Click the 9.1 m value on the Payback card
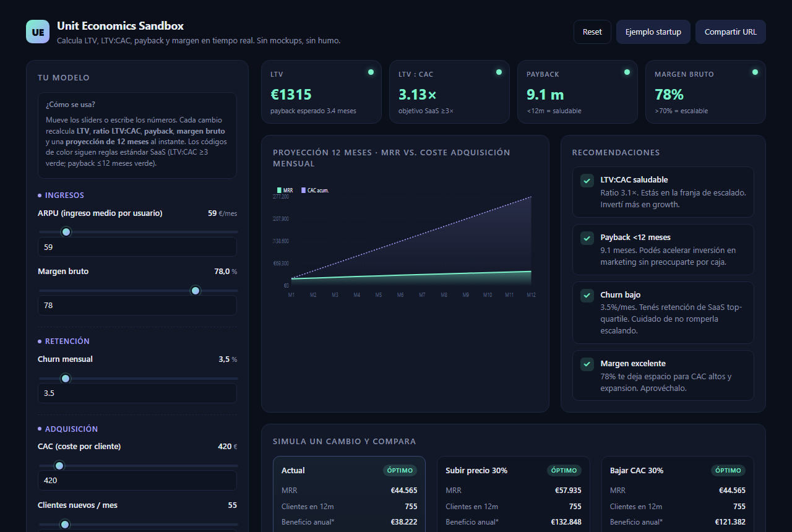 pyautogui.click(x=545, y=95)
